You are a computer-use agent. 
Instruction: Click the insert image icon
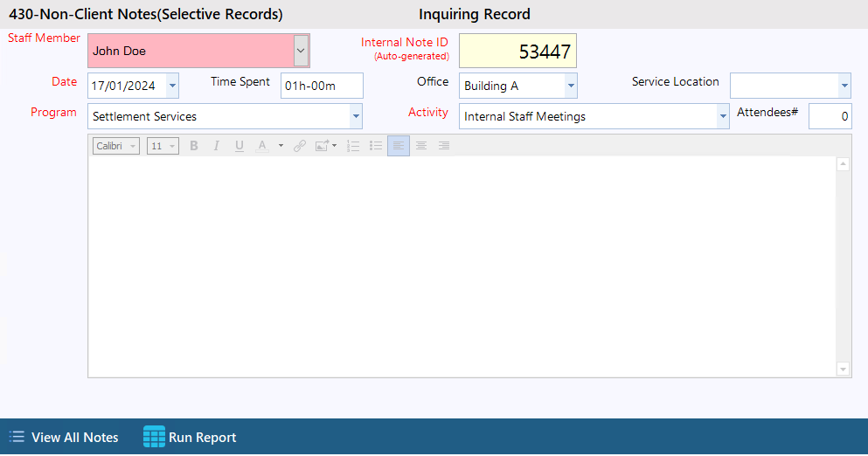coord(322,146)
